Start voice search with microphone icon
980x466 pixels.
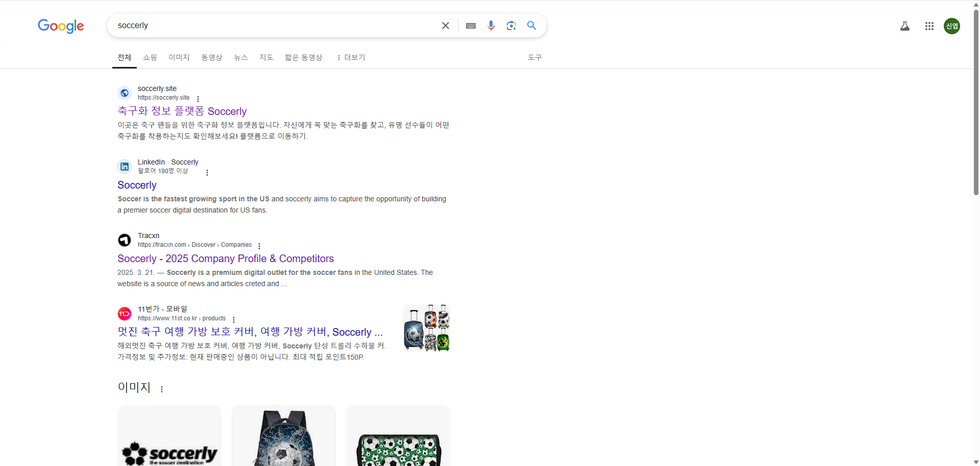tap(491, 26)
